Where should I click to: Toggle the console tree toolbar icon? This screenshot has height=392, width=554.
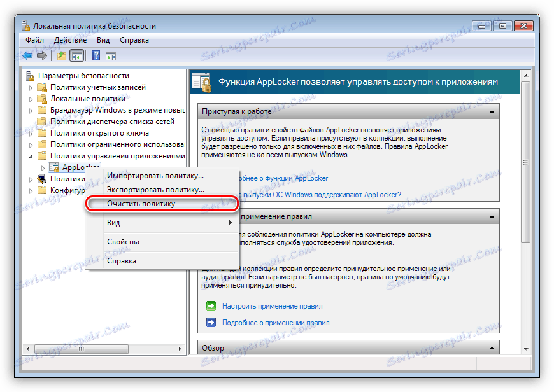(x=76, y=55)
